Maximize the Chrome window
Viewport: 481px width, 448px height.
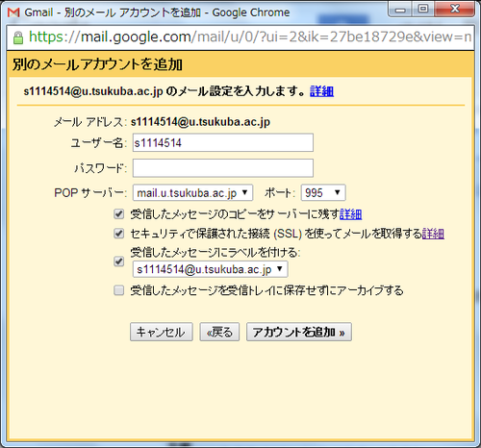tap(423, 10)
